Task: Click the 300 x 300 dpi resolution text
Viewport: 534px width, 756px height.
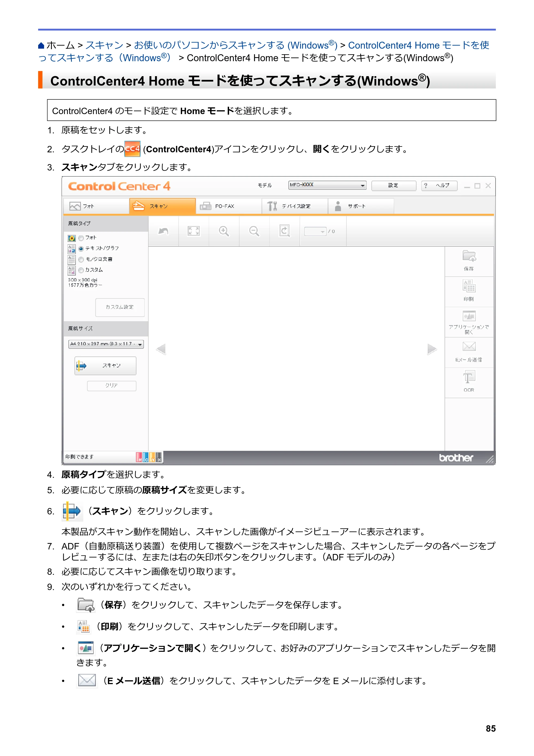Action: [x=83, y=280]
